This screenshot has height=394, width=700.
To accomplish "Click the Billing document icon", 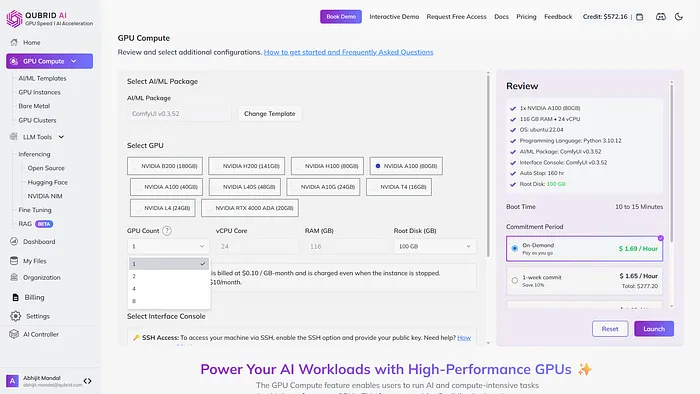I will [15, 297].
